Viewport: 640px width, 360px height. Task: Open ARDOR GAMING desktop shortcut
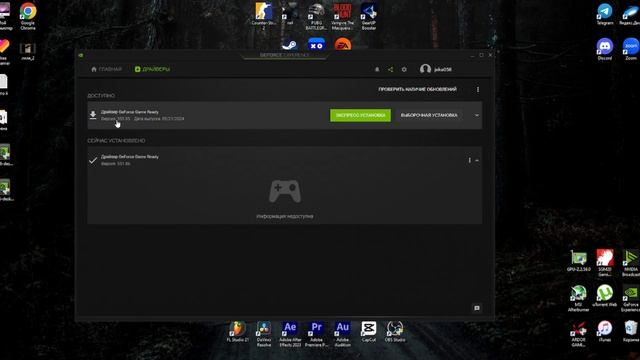(x=578, y=333)
